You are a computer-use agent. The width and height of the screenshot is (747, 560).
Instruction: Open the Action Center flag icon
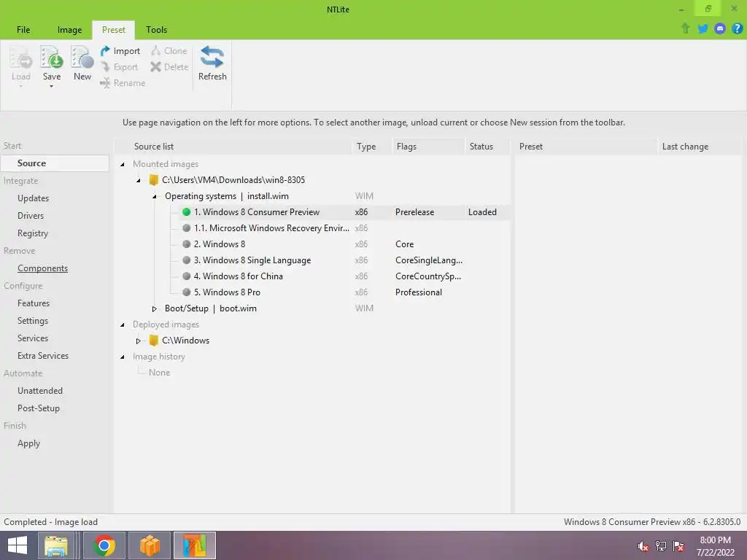pos(678,546)
